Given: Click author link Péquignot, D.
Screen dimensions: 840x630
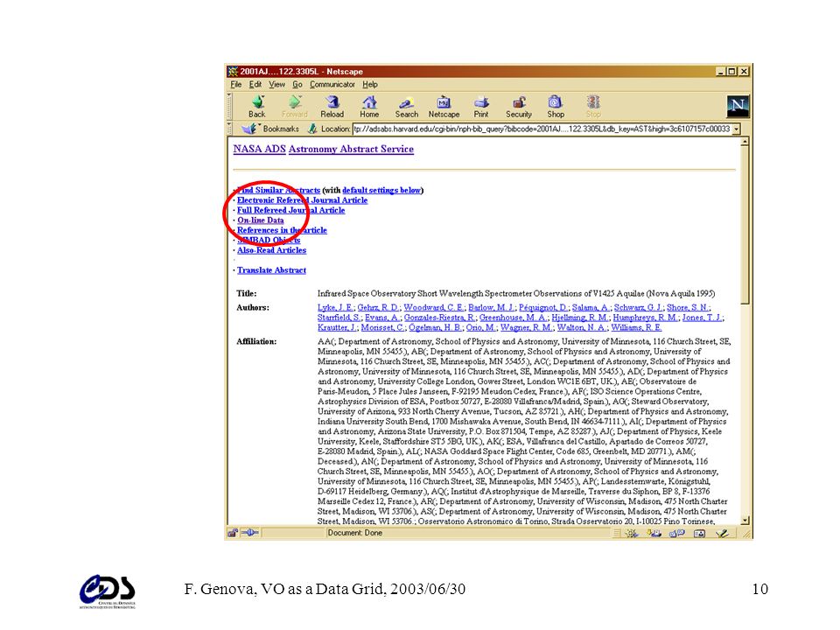Looking at the screenshot, I should [x=543, y=307].
